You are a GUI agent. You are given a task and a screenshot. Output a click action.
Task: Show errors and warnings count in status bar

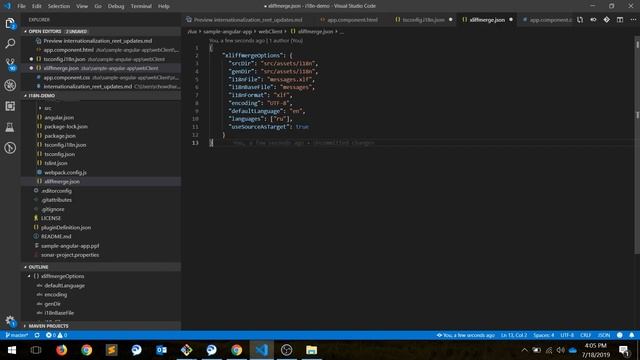point(56,335)
